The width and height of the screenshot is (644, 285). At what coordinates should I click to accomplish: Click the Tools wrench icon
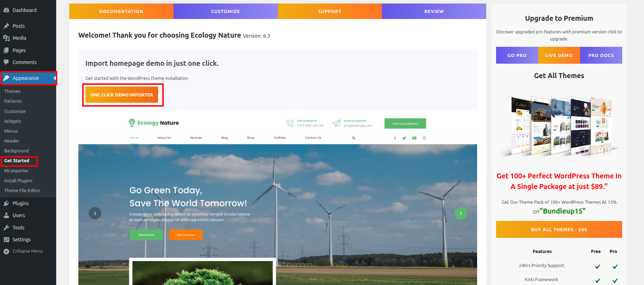[x=6, y=228]
